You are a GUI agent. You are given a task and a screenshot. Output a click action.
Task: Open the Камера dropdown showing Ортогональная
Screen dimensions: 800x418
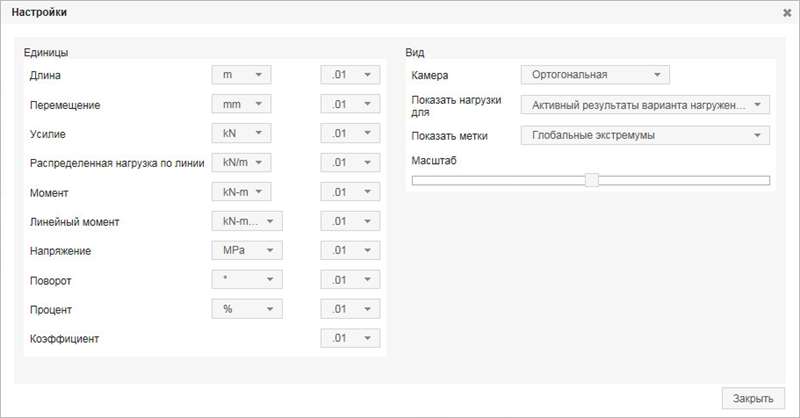tap(594, 74)
